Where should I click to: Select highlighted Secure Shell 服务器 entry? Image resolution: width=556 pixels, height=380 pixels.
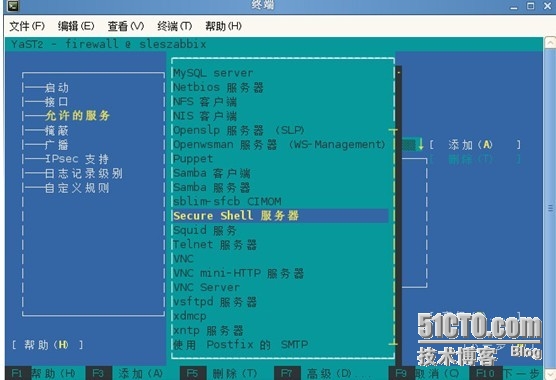coord(280,216)
